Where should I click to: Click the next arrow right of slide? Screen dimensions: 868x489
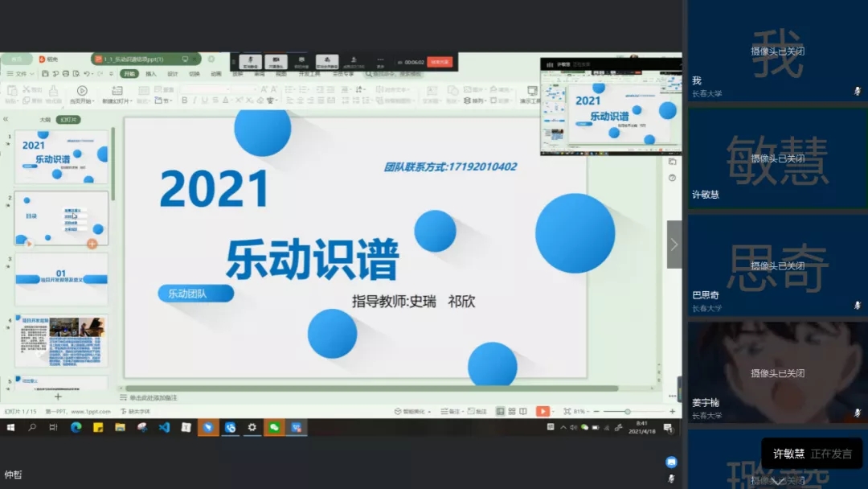[x=674, y=244]
